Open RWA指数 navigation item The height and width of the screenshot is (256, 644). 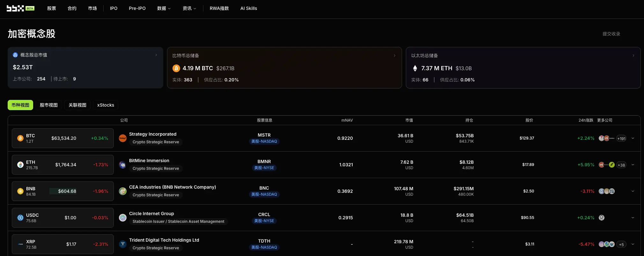219,8
